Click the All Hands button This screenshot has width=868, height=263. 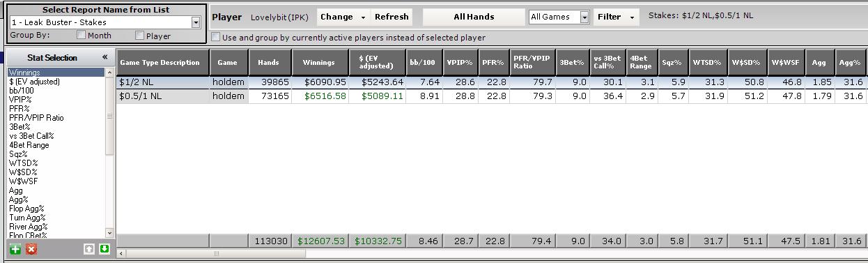(474, 17)
